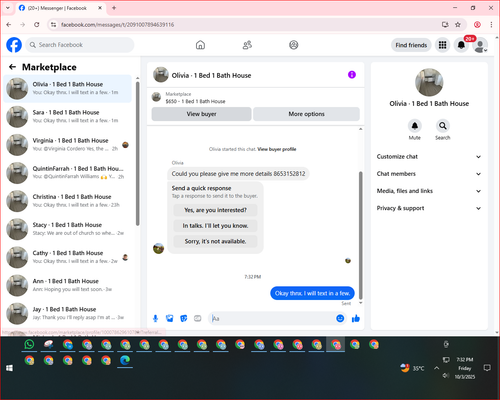Open a new browser tab
Viewport: 500px width, 400px height.
tap(114, 8)
